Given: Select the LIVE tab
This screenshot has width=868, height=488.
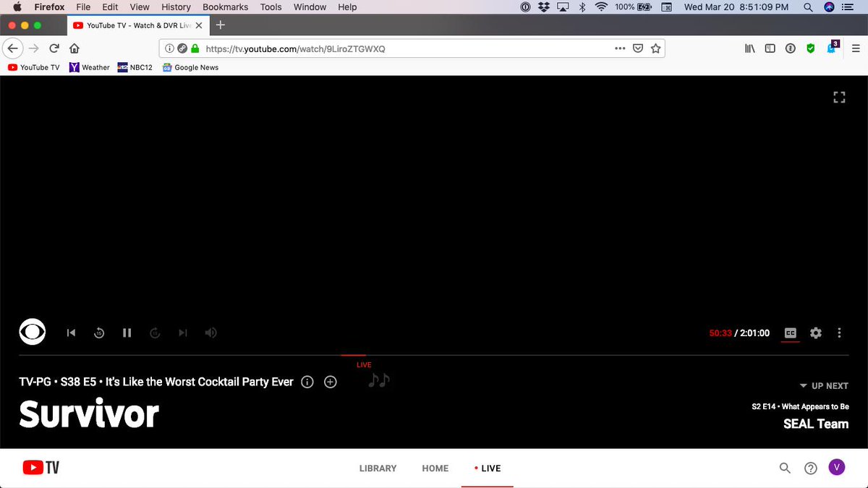Looking at the screenshot, I should pyautogui.click(x=488, y=468).
